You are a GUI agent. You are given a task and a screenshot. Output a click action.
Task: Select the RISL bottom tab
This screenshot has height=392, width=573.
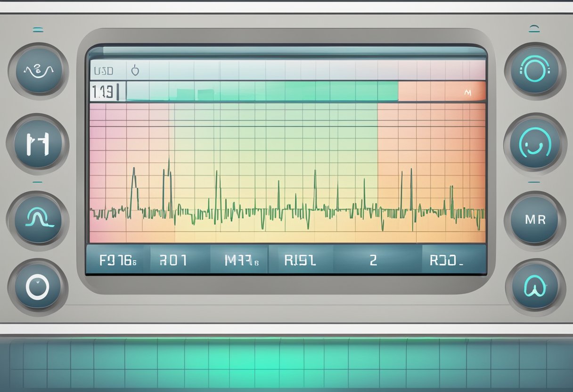(x=301, y=260)
